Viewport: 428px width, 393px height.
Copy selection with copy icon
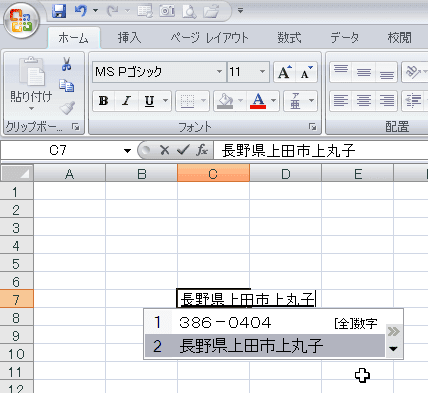[x=67, y=86]
